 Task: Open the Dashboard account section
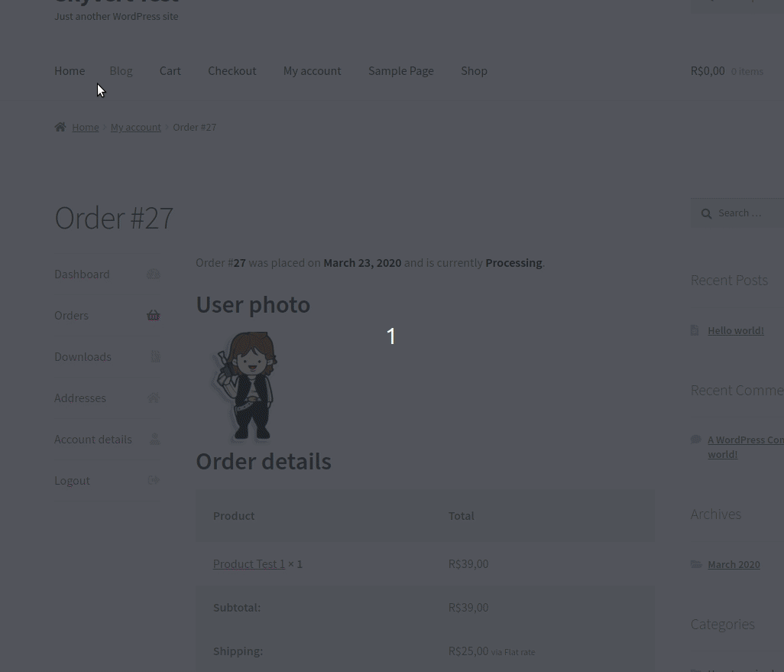pos(82,274)
